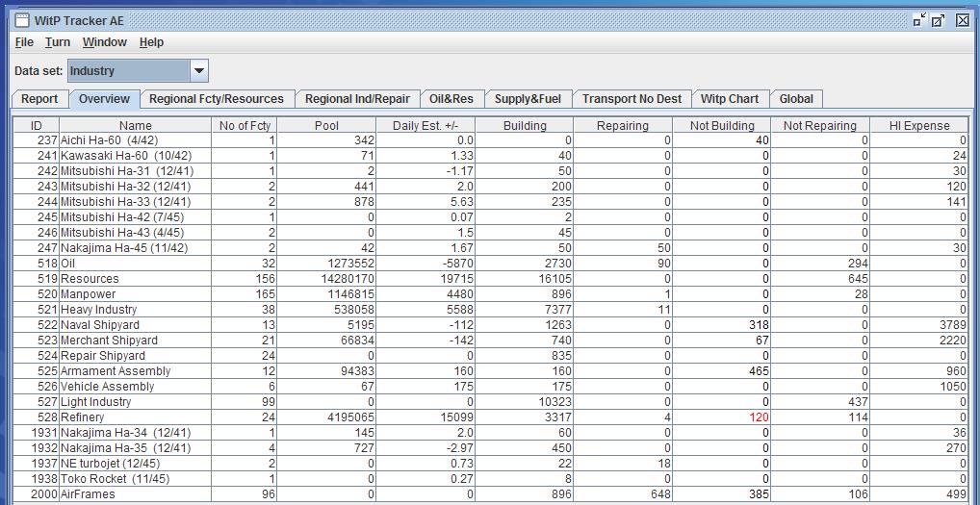The image size is (980, 505).
Task: Click the Armament Assembly name cell
Action: point(136,370)
